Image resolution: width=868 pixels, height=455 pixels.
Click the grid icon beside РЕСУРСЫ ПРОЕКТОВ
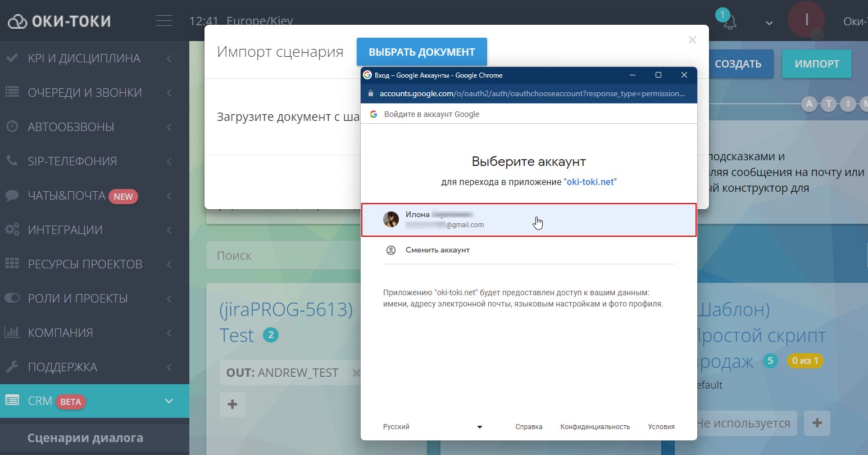pyautogui.click(x=12, y=264)
